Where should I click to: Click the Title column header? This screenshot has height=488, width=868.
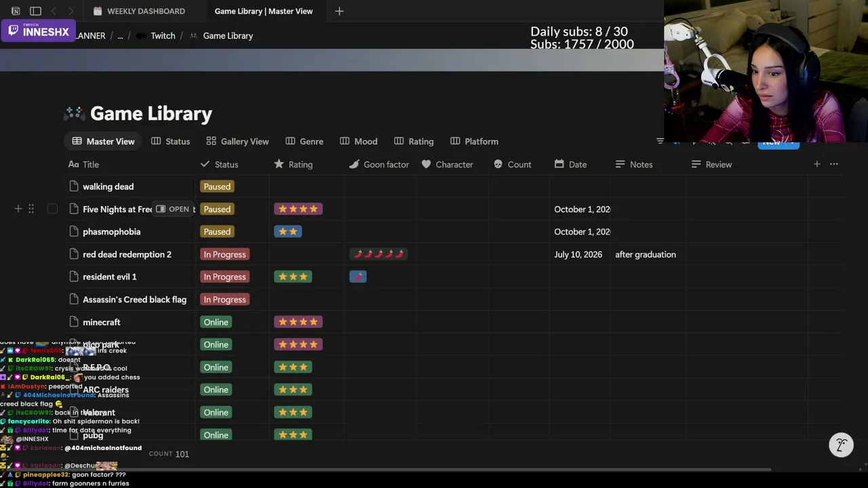pos(84,165)
